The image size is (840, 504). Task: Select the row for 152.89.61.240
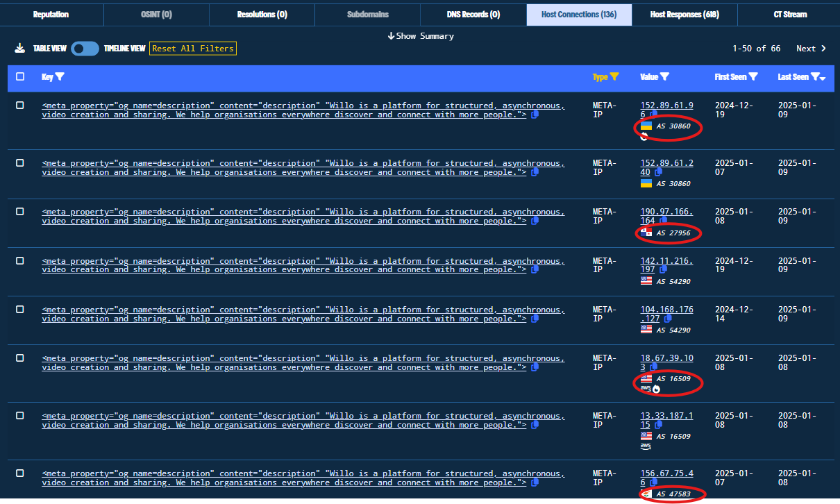coord(20,163)
